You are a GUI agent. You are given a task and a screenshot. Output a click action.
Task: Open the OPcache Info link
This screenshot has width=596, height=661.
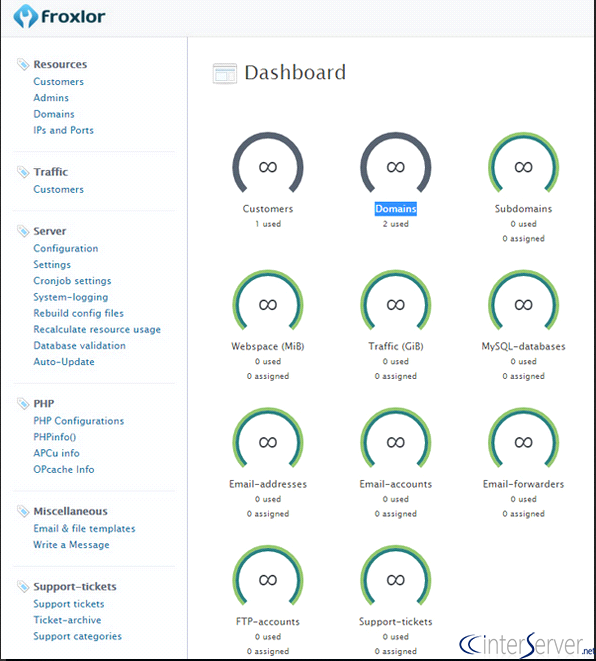[64, 469]
